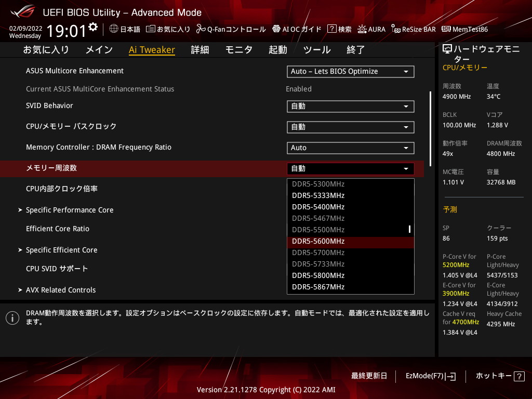Open the SVID Behavior dropdown
This screenshot has width=532, height=399.
coord(351,107)
